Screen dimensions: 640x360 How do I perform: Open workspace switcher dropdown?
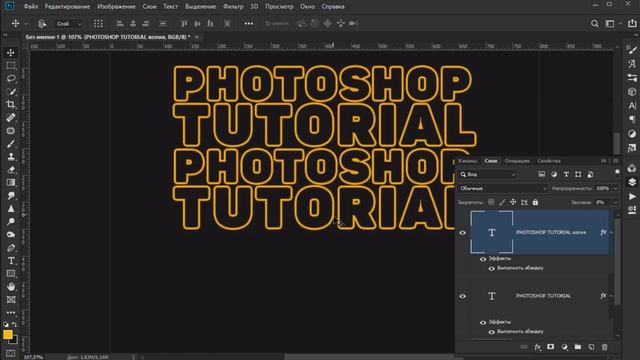[612, 24]
